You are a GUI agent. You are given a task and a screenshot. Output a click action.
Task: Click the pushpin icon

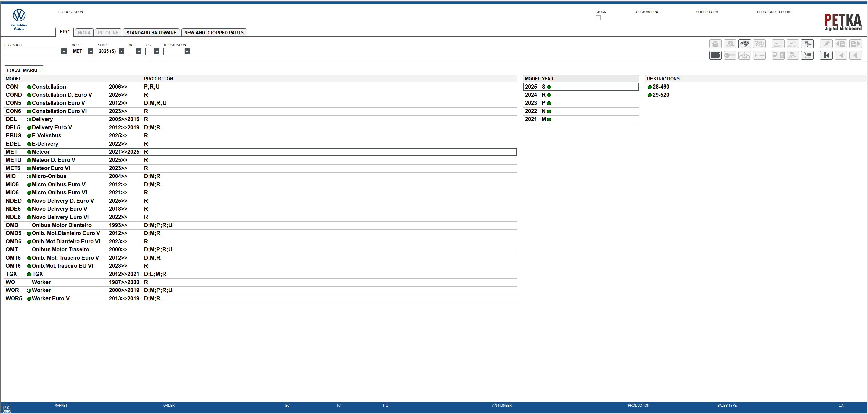click(826, 44)
